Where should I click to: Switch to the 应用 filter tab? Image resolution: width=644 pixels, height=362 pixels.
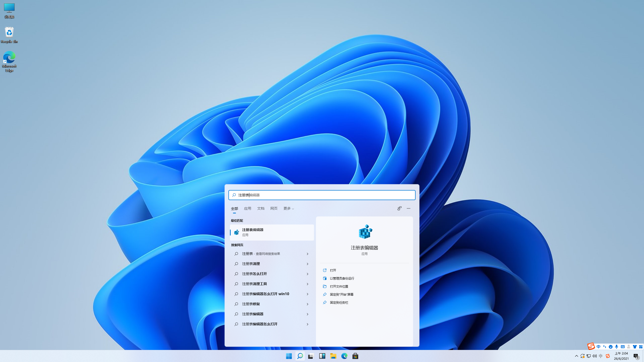pyautogui.click(x=247, y=208)
